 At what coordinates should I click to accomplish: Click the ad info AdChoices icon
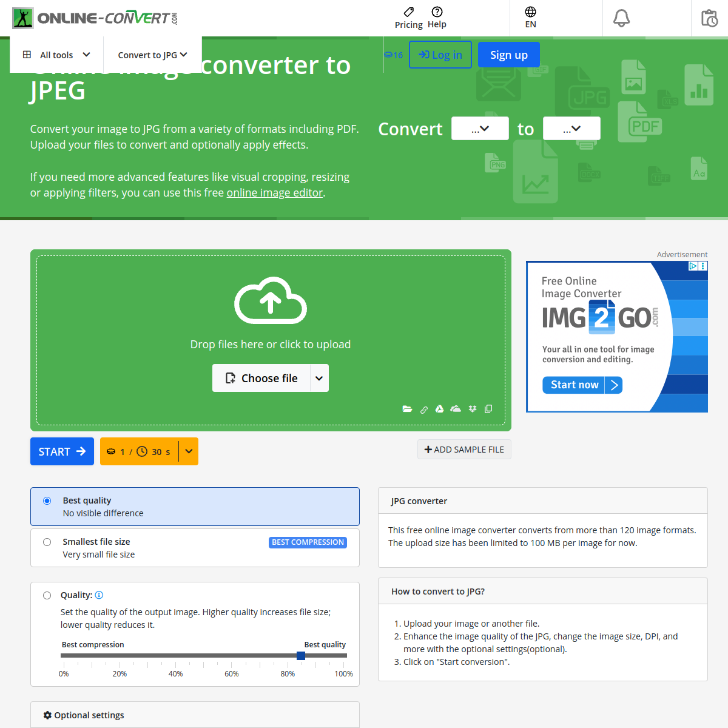click(693, 266)
